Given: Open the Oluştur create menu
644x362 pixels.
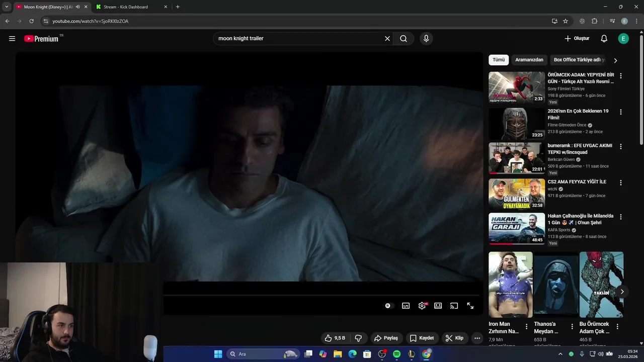Looking at the screenshot, I should tap(577, 39).
